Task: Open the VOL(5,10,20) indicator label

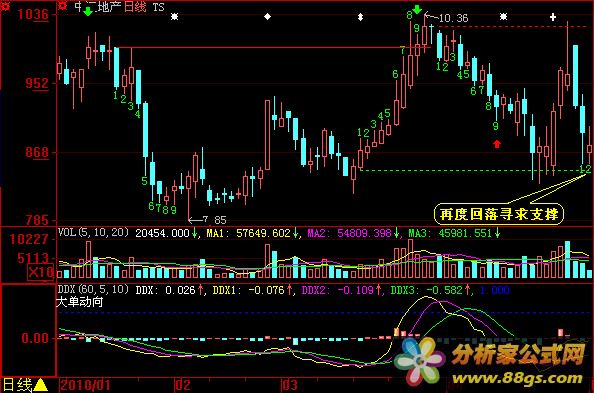Action: [x=93, y=232]
